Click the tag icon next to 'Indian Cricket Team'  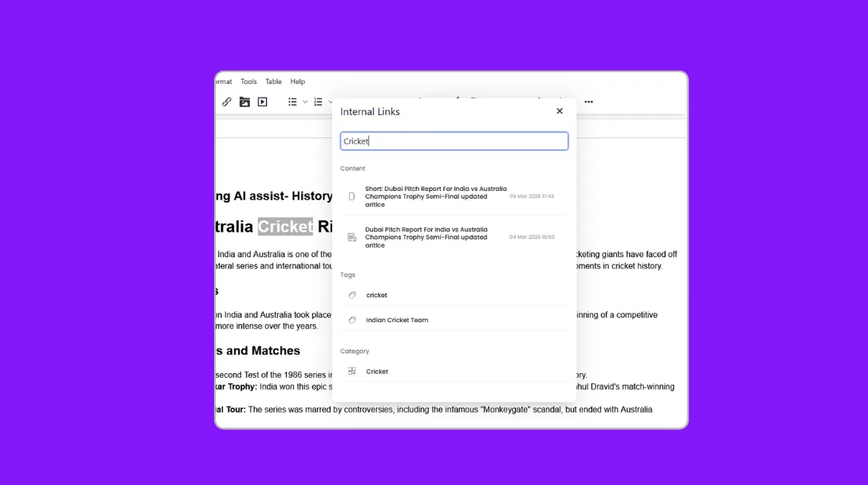pos(352,320)
